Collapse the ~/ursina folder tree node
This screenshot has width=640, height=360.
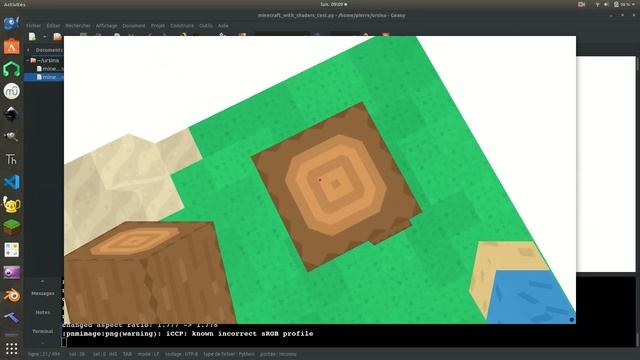pyautogui.click(x=28, y=60)
